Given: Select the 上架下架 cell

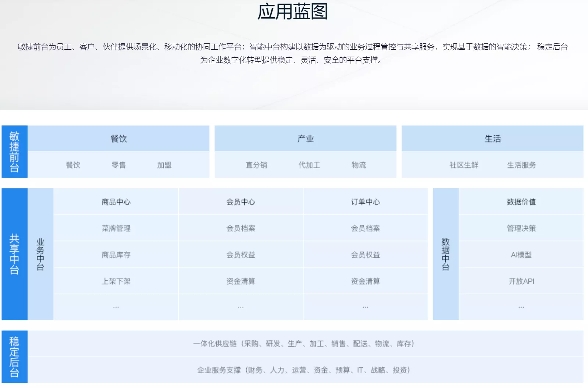Looking at the screenshot, I should (x=116, y=281).
